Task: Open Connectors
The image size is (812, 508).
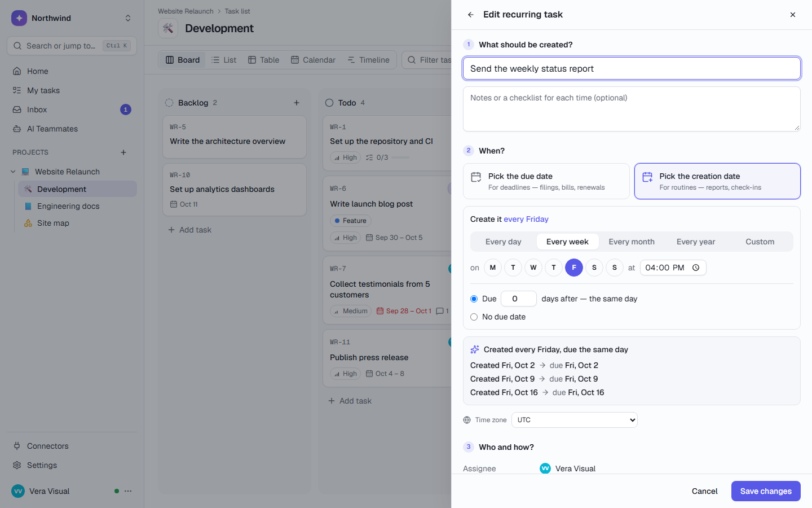Action: 72,446
